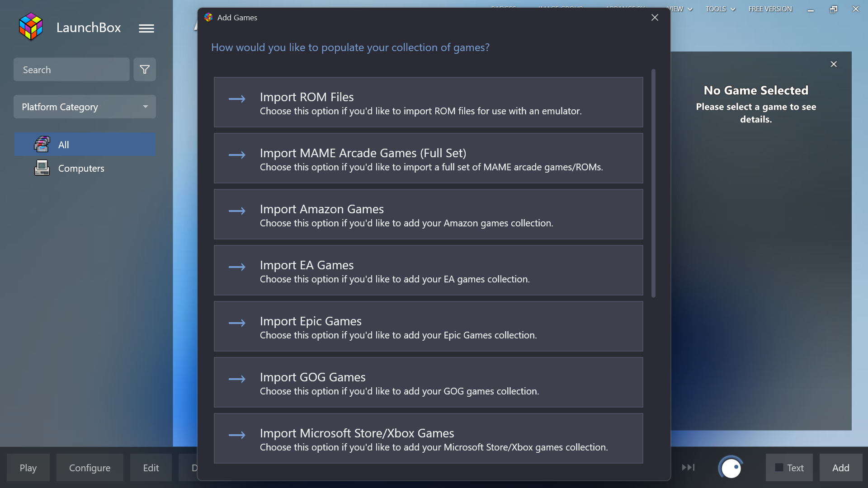This screenshot has height=488, width=868.
Task: Open the View menu
Action: [x=680, y=9]
